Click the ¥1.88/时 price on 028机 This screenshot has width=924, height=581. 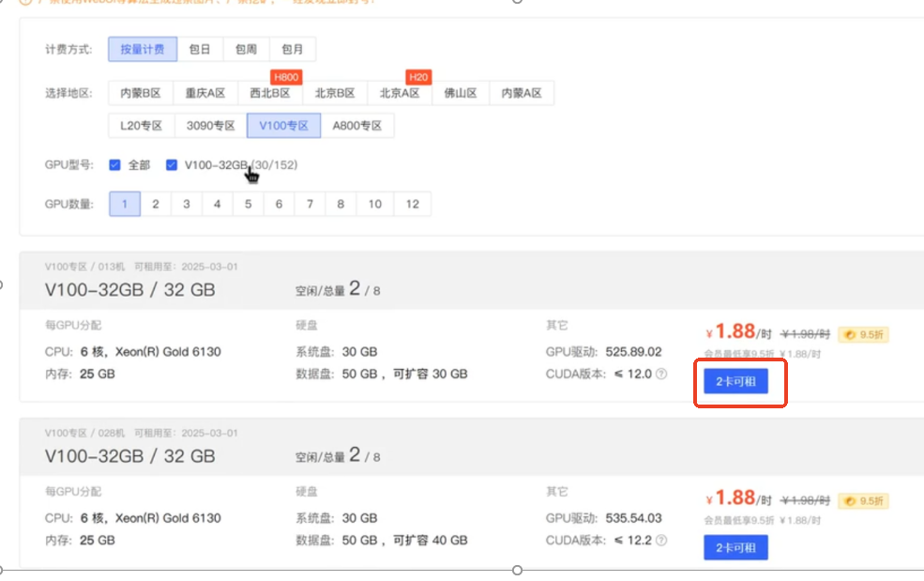coord(738,498)
